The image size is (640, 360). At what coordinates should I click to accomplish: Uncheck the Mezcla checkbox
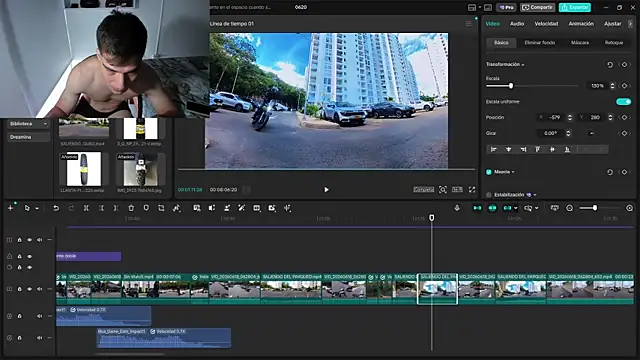point(489,172)
